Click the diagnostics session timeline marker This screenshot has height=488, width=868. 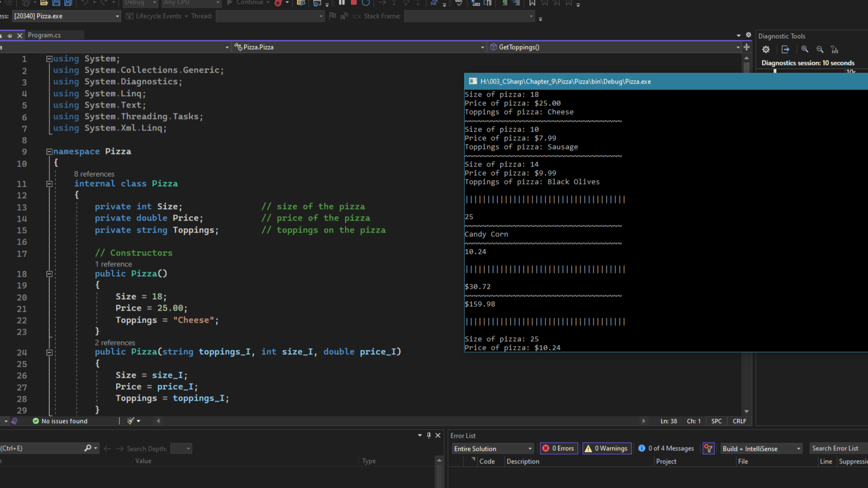775,71
